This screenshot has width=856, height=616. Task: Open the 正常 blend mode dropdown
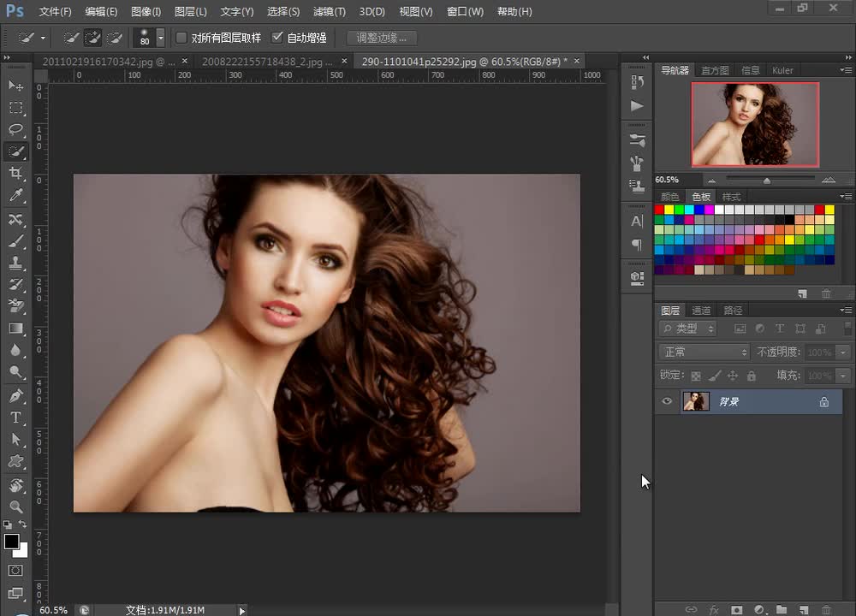(x=704, y=352)
